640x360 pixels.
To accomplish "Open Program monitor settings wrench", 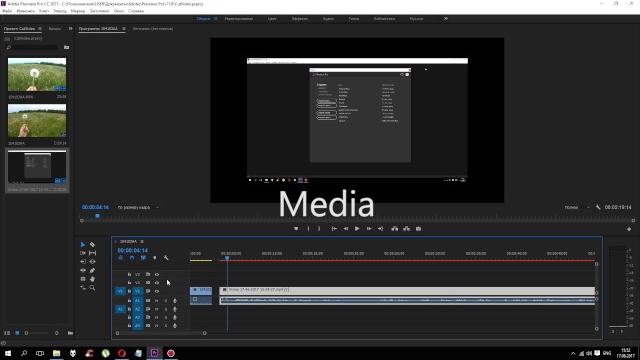I will click(x=598, y=207).
